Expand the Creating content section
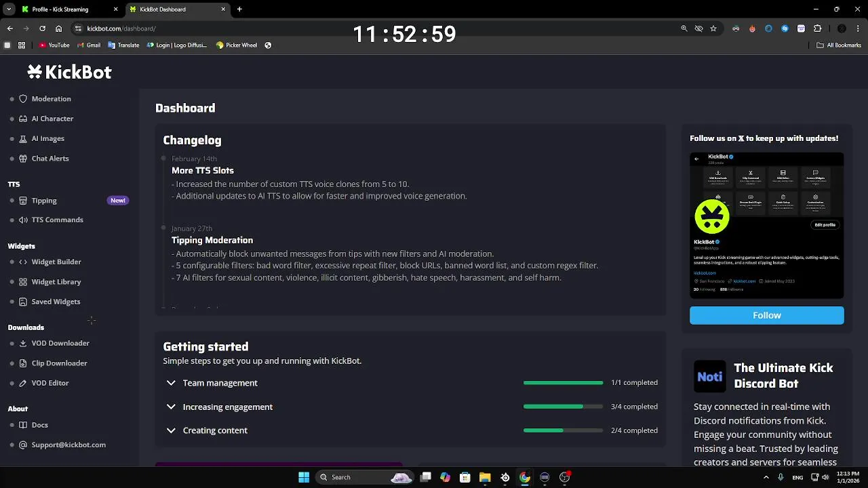The height and width of the screenshot is (488, 868). (171, 430)
